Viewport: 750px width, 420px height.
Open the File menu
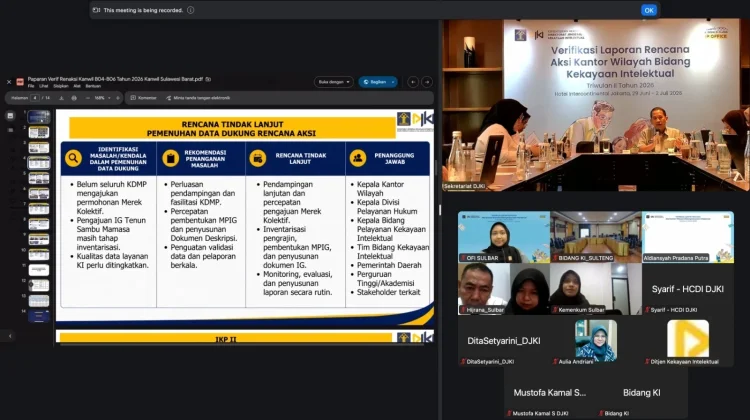(x=31, y=86)
